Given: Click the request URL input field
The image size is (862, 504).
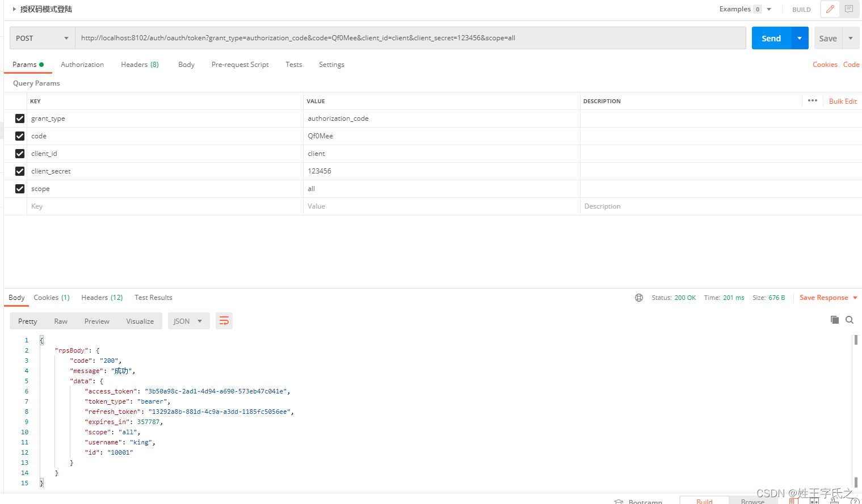Looking at the screenshot, I should click(x=410, y=38).
